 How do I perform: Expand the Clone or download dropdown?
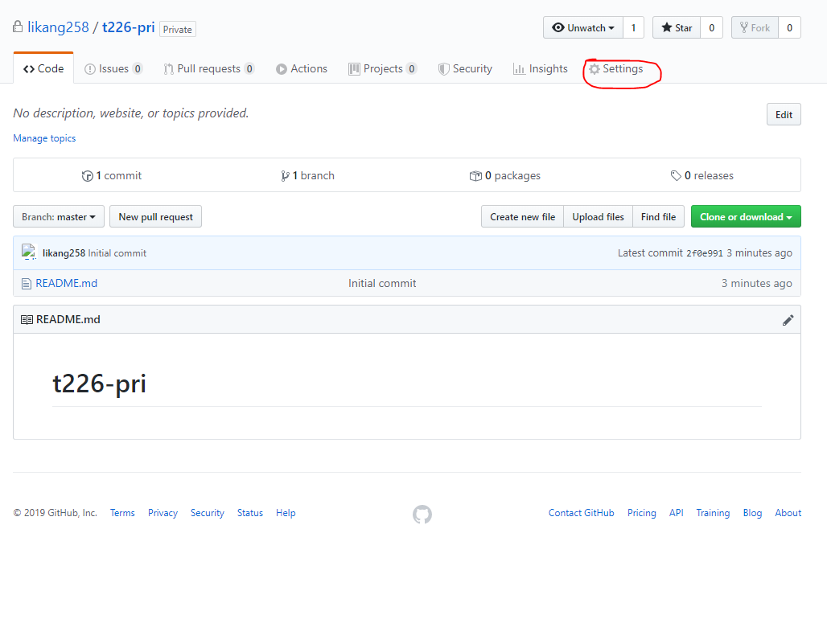pyautogui.click(x=746, y=216)
